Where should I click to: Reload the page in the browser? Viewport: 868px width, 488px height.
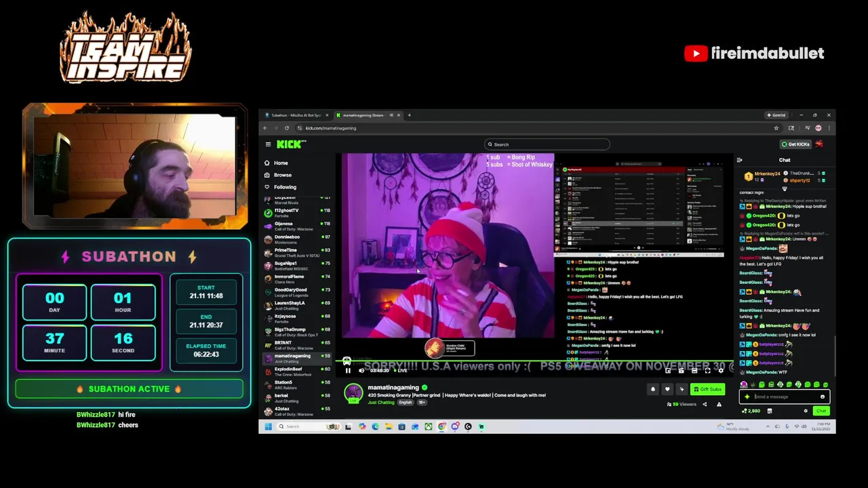tap(287, 128)
